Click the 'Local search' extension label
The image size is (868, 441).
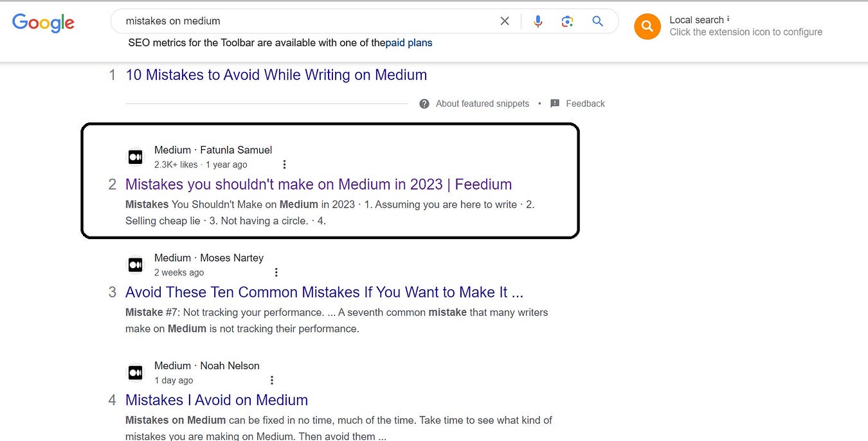coord(697,20)
